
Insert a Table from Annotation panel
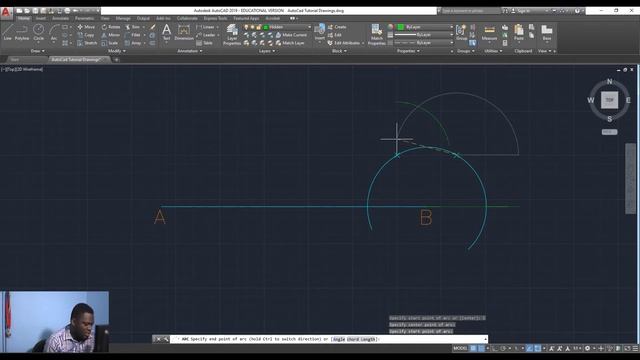click(x=204, y=43)
